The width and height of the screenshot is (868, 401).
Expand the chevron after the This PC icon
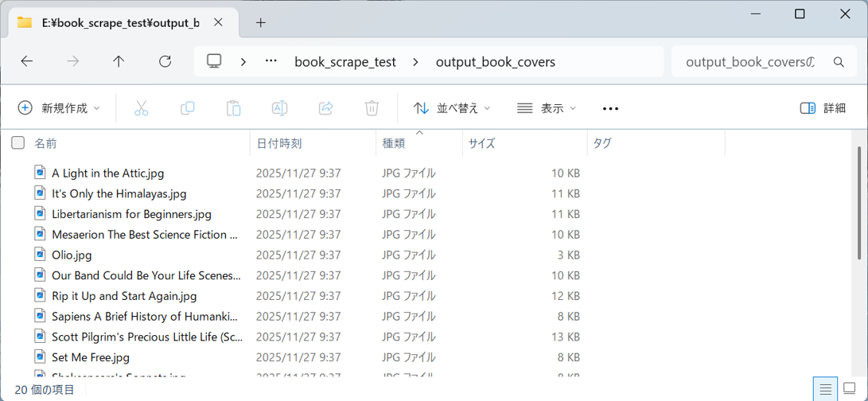pos(243,61)
